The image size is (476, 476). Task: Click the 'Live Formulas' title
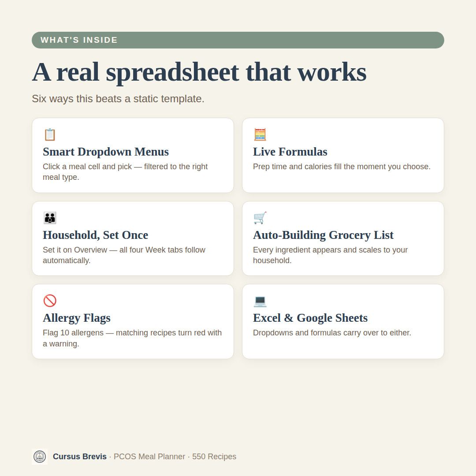click(290, 152)
